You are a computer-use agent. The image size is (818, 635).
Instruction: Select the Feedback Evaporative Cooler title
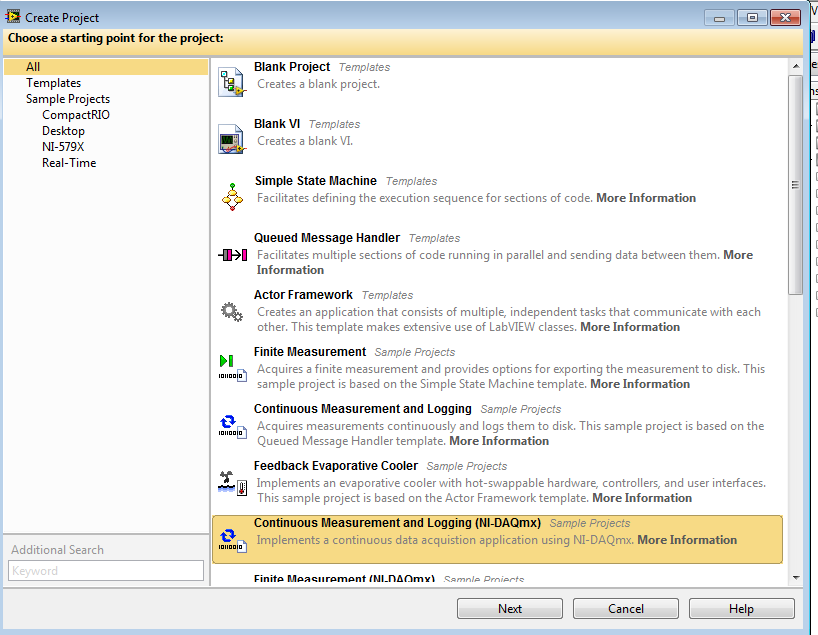(x=335, y=465)
